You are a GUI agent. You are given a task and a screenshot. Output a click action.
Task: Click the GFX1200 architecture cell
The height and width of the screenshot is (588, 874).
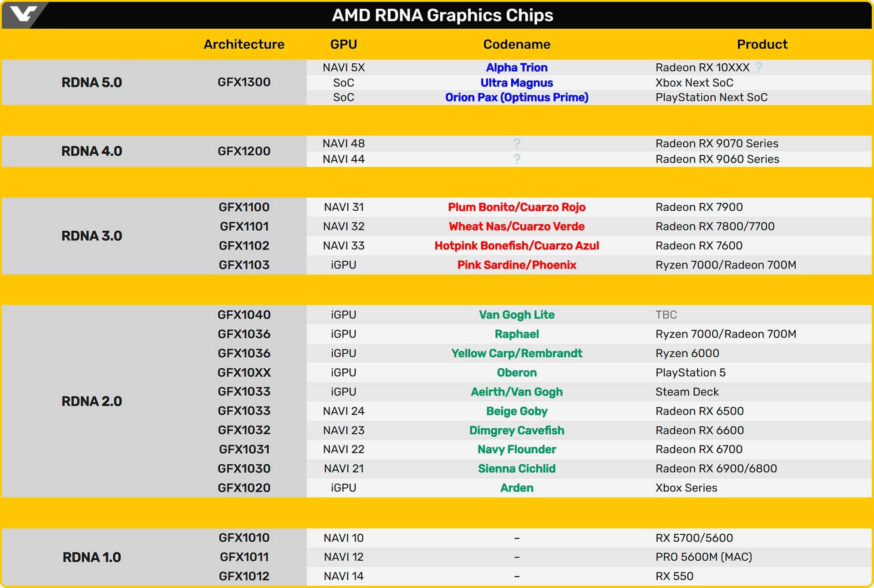(244, 151)
